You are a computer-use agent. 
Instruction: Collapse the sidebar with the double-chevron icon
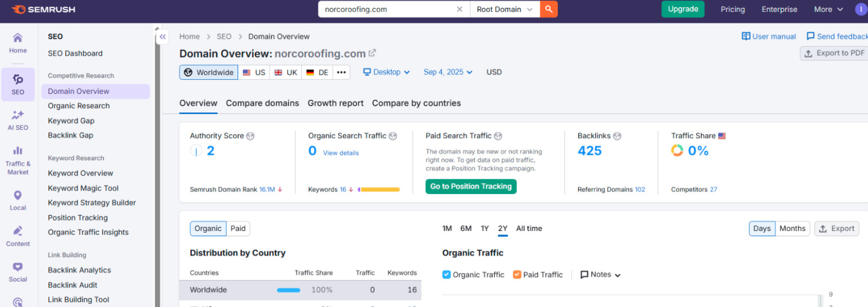click(163, 37)
